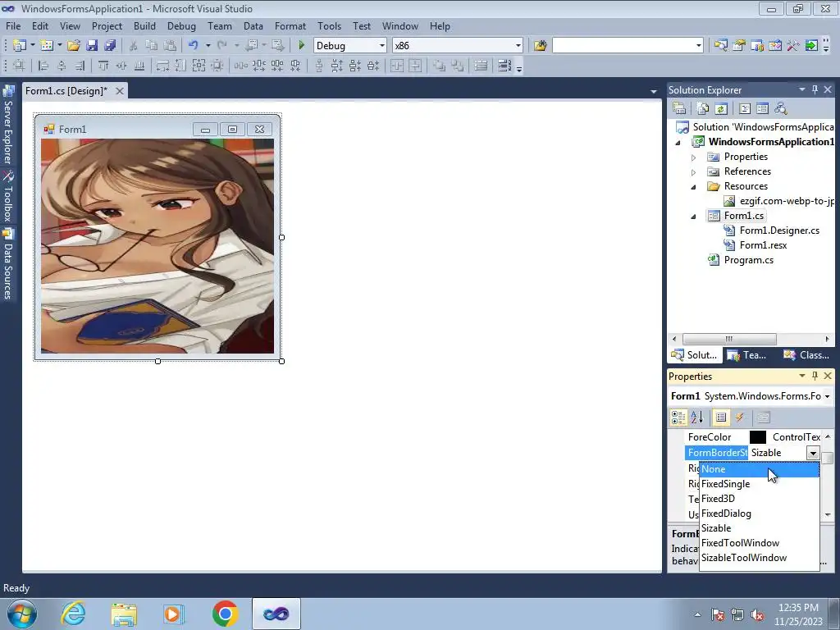Open the Toolbox via wrench toolbar icon
Screen dimensions: 840x630
click(x=792, y=46)
